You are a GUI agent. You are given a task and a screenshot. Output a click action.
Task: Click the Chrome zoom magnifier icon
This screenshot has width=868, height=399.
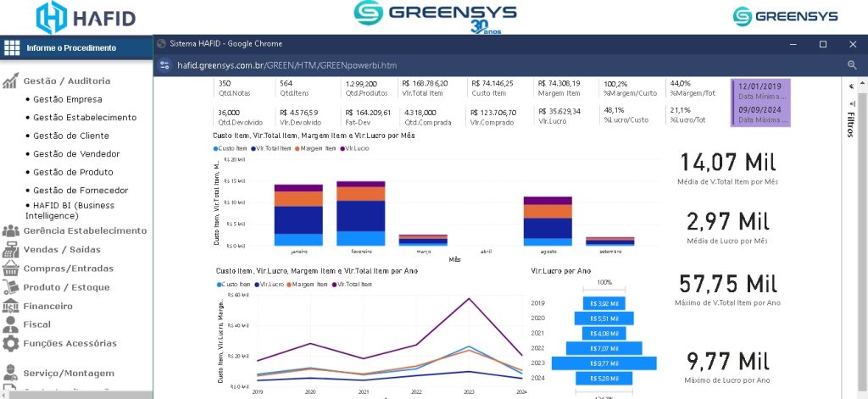point(852,65)
